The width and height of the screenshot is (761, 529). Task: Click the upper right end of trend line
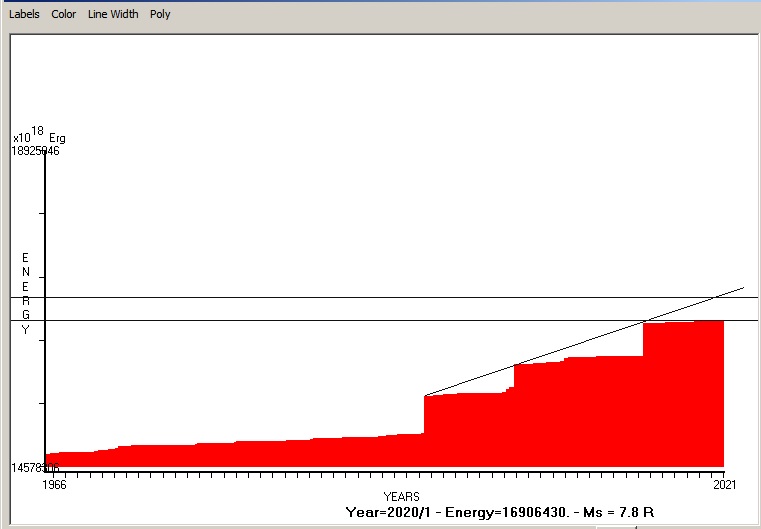742,288
